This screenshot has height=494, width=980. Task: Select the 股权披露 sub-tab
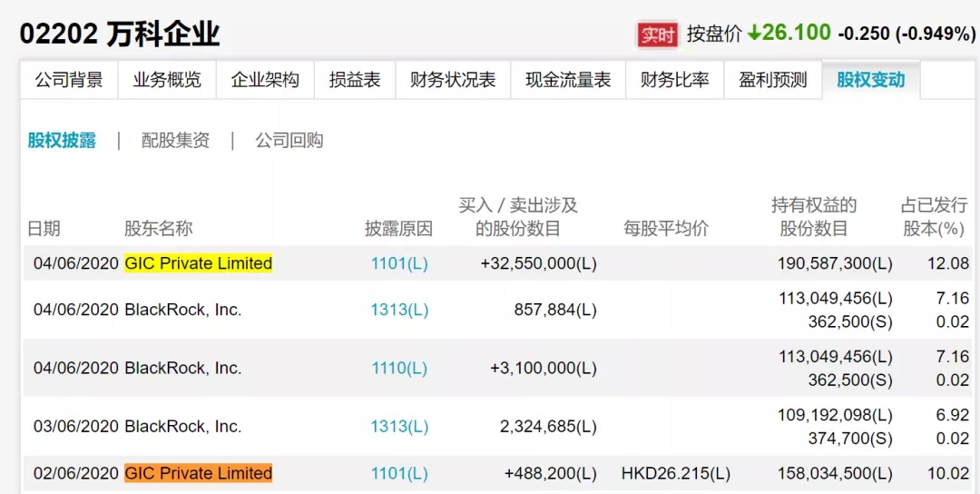click(x=62, y=140)
